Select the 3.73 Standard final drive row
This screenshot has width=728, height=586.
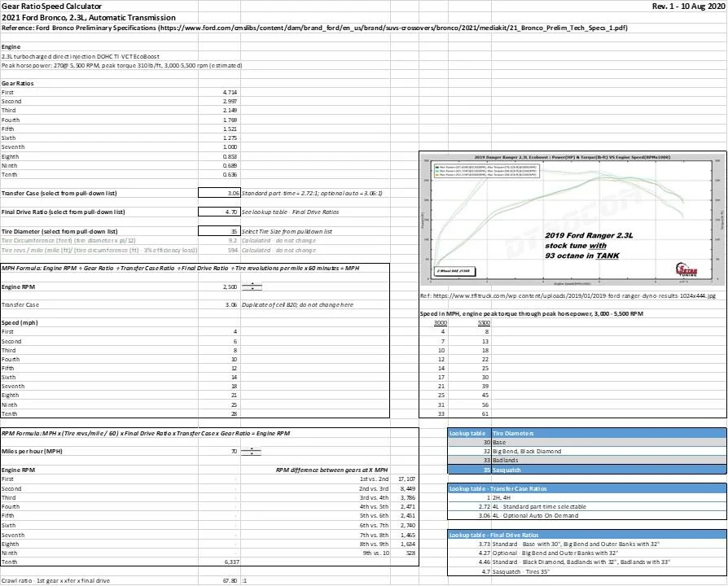tap(587, 544)
